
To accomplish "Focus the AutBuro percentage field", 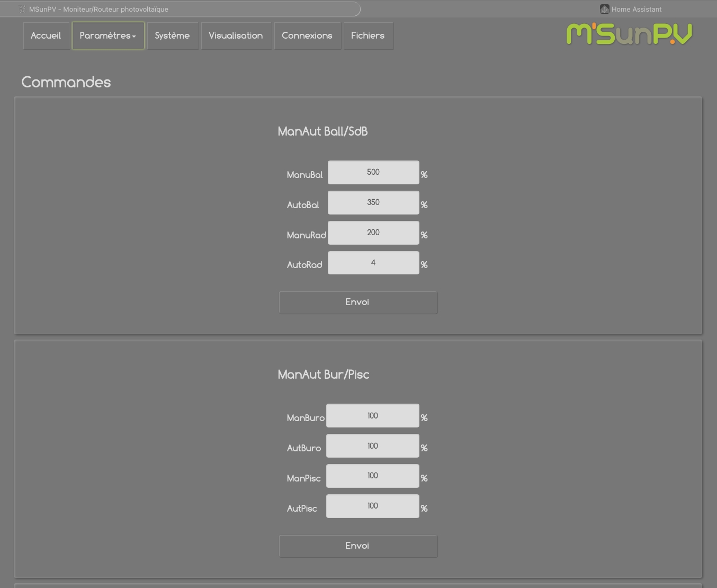I will tap(373, 446).
